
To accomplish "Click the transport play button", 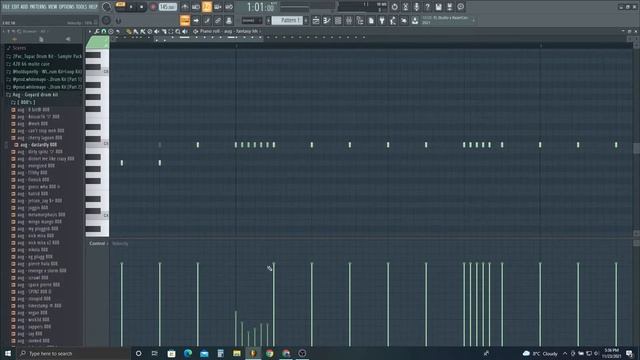I will tap(131, 7).
